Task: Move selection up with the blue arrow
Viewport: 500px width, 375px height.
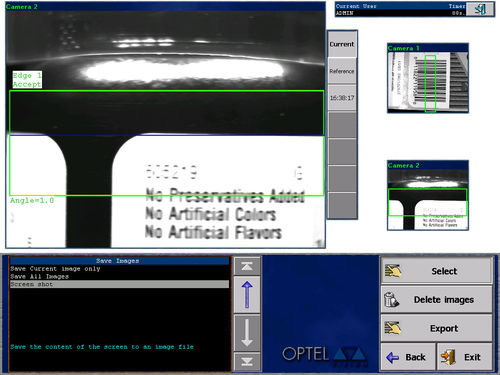Action: tap(247, 294)
